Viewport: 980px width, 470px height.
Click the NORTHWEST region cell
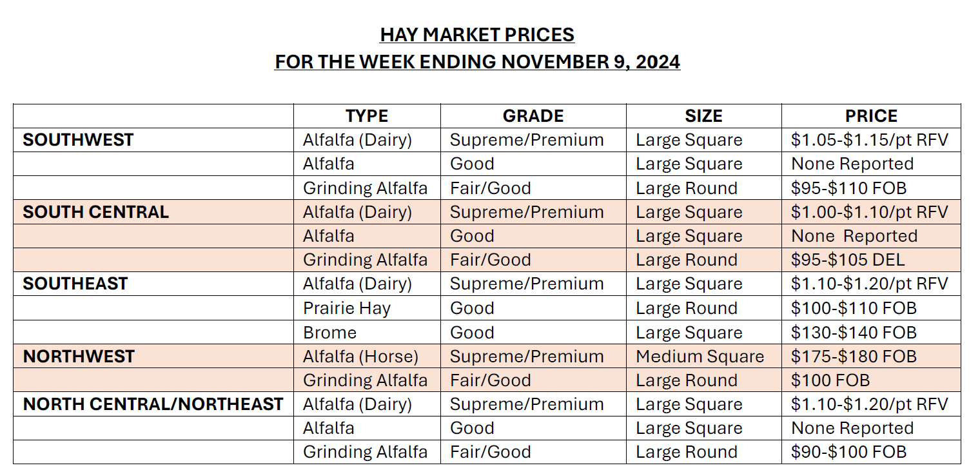pyautogui.click(x=79, y=357)
